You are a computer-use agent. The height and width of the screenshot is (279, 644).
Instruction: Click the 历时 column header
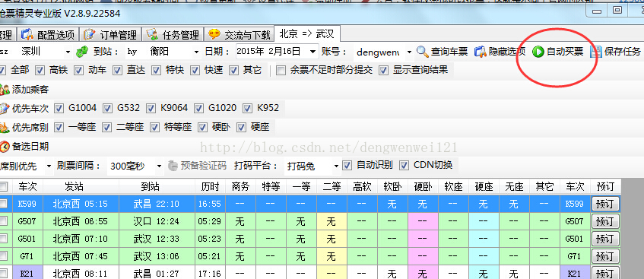point(211,186)
